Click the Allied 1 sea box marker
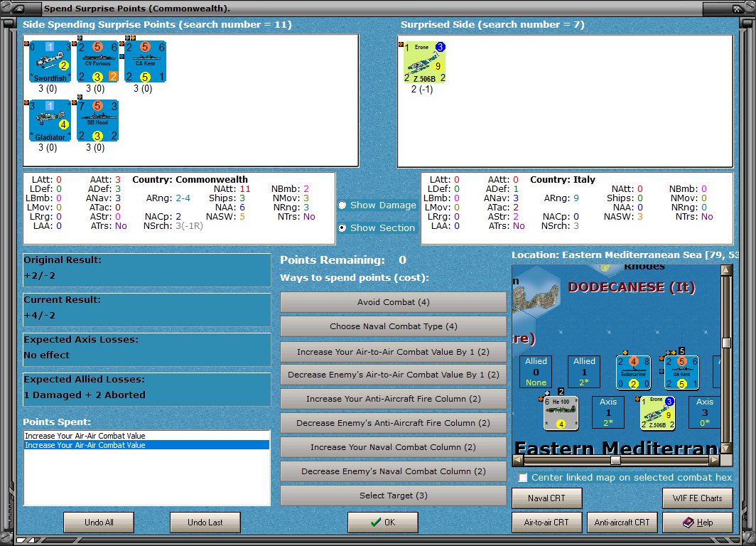The width and height of the screenshot is (756, 546). point(584,371)
